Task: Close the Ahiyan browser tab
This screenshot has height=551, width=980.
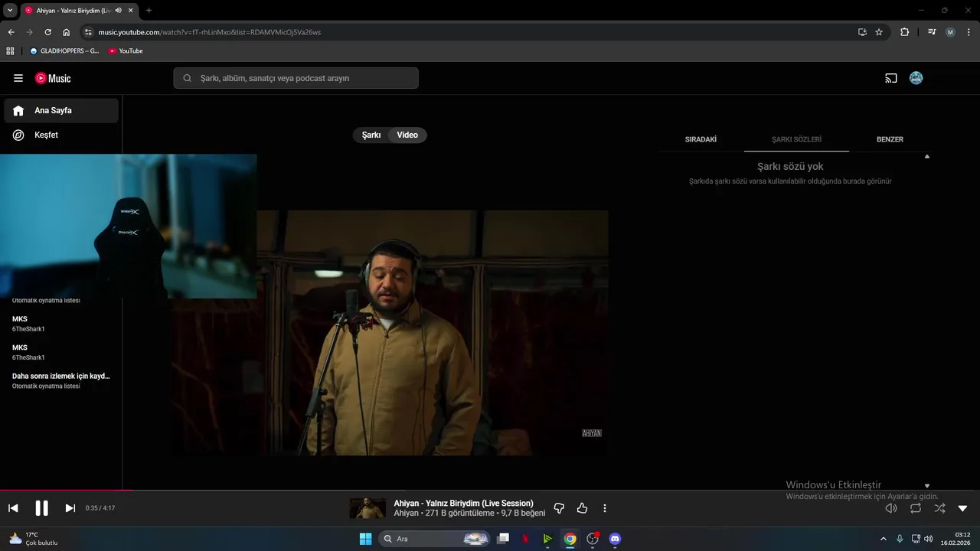Action: [x=131, y=11]
